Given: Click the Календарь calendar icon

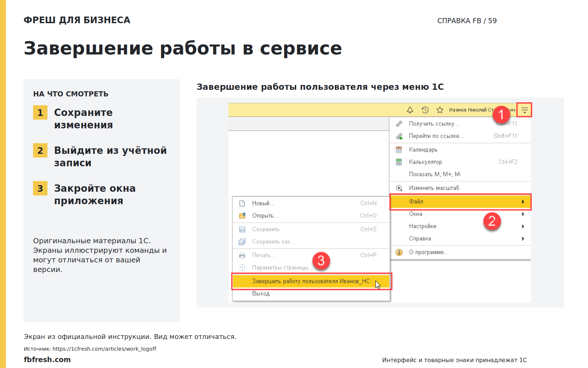Looking at the screenshot, I should click(x=399, y=149).
